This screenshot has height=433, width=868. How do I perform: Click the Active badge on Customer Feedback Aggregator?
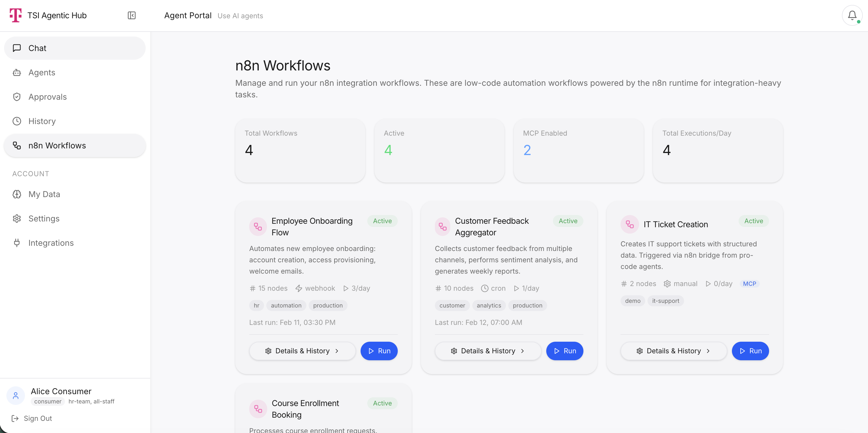click(568, 221)
